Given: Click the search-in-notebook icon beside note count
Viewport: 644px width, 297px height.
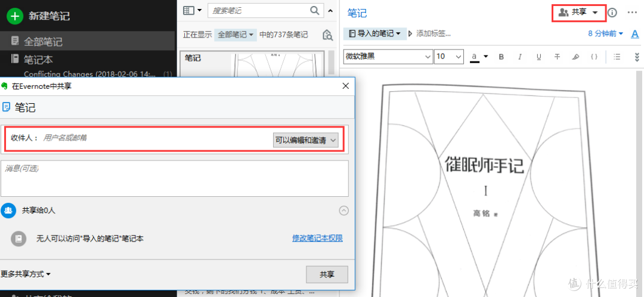Looking at the screenshot, I should [x=328, y=35].
